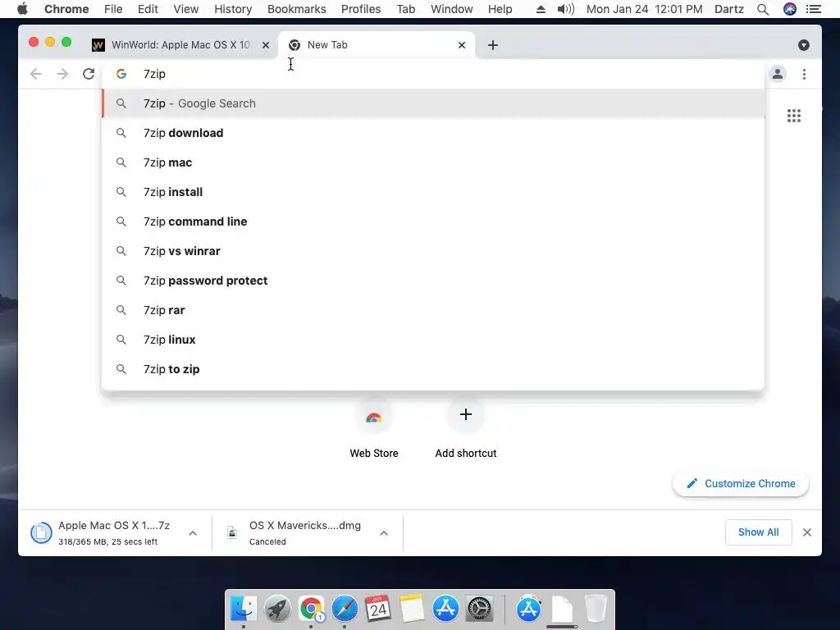840x630 pixels.
Task: Open Safari from the Dock
Action: tap(345, 609)
